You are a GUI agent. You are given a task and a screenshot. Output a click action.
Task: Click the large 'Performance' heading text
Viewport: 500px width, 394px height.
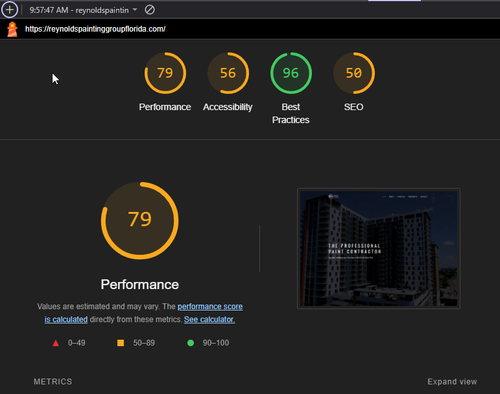140,284
